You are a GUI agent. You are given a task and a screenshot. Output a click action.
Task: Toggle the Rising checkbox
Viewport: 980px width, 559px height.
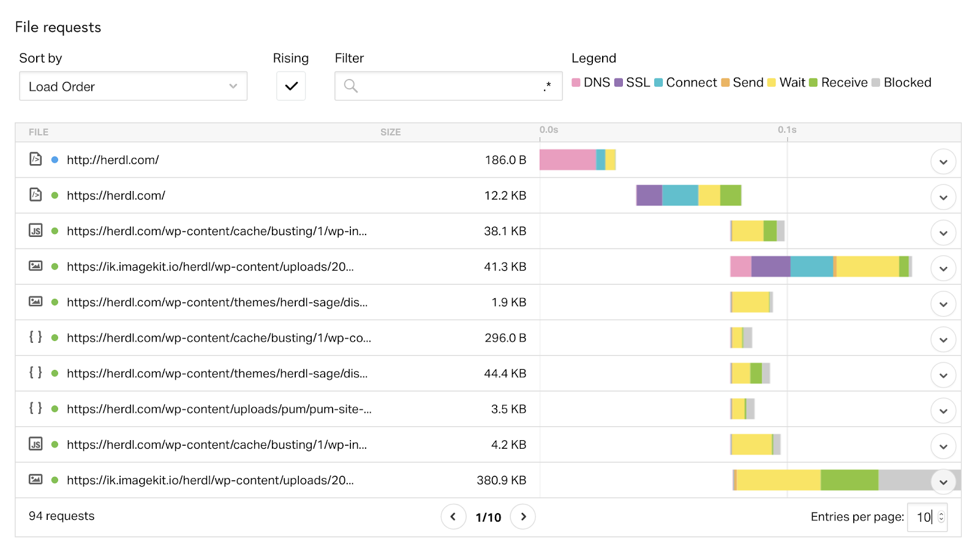click(x=290, y=86)
